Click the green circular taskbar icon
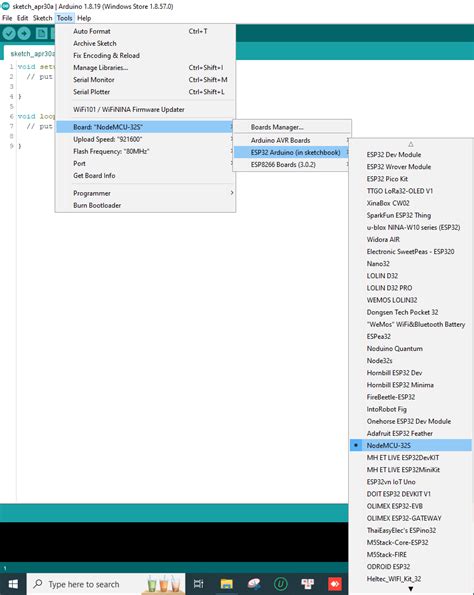Viewport: 474px width, 595px height. [280, 584]
